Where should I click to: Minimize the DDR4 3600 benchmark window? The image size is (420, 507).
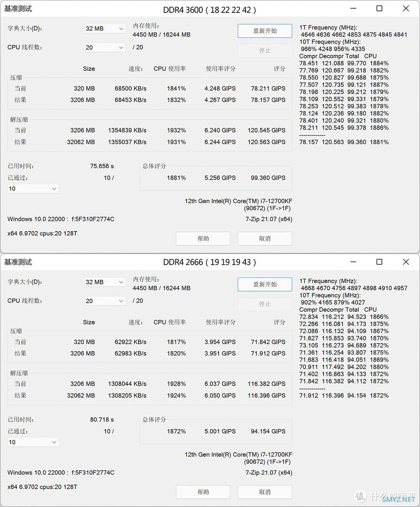pyautogui.click(x=353, y=9)
